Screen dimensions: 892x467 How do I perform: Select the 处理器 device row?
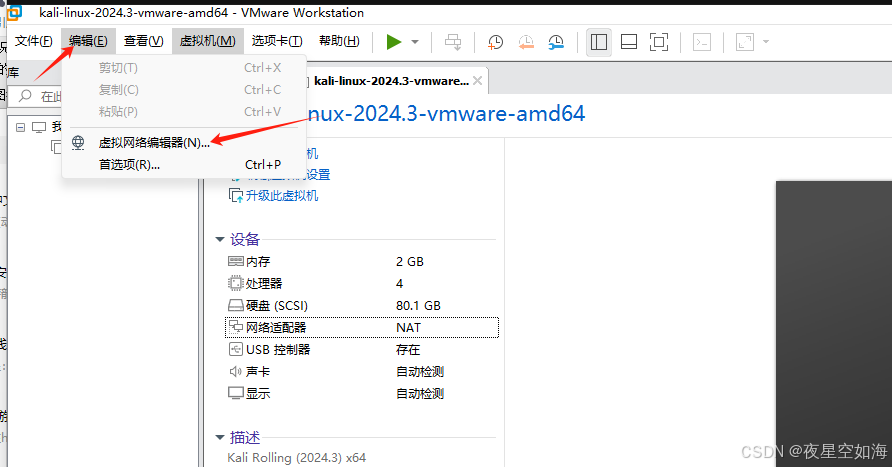pyautogui.click(x=362, y=283)
